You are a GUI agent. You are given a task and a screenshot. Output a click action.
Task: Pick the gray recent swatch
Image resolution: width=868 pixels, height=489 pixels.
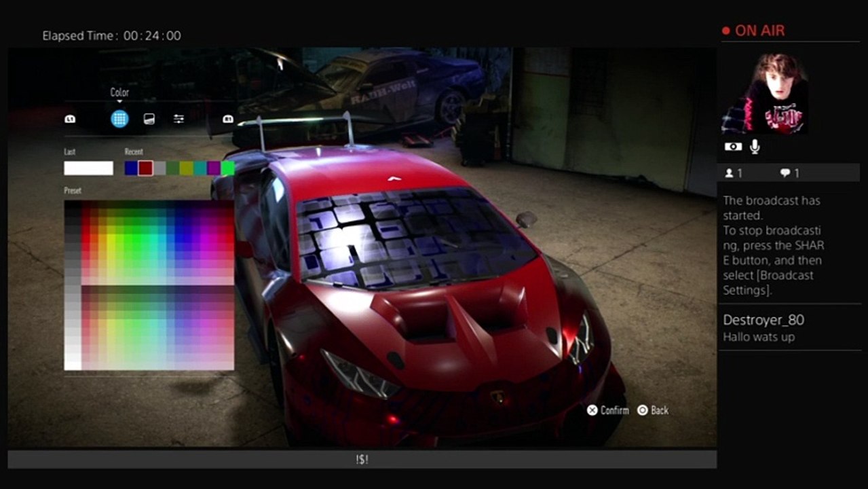159,168
